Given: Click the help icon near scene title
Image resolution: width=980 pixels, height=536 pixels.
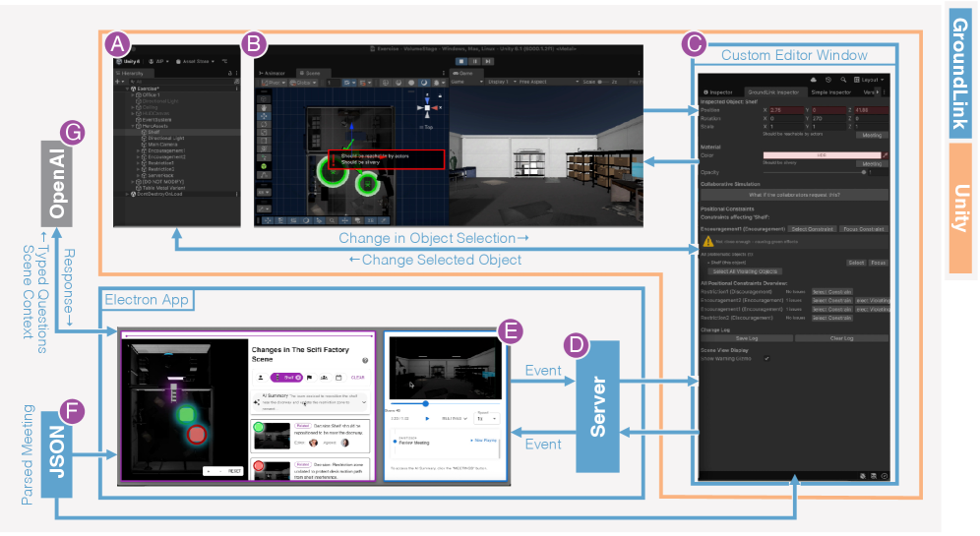Looking at the screenshot, I should [x=365, y=361].
